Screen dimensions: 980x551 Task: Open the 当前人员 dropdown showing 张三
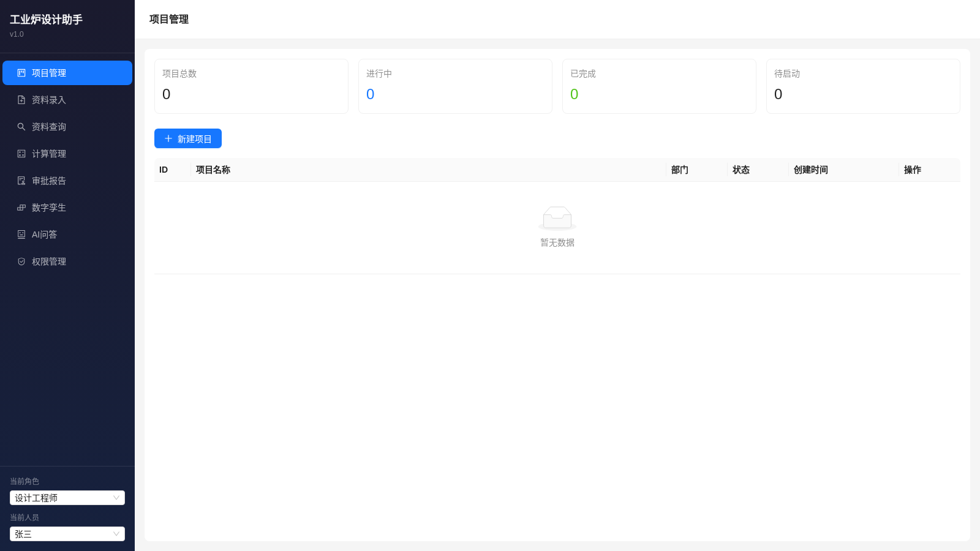click(67, 534)
